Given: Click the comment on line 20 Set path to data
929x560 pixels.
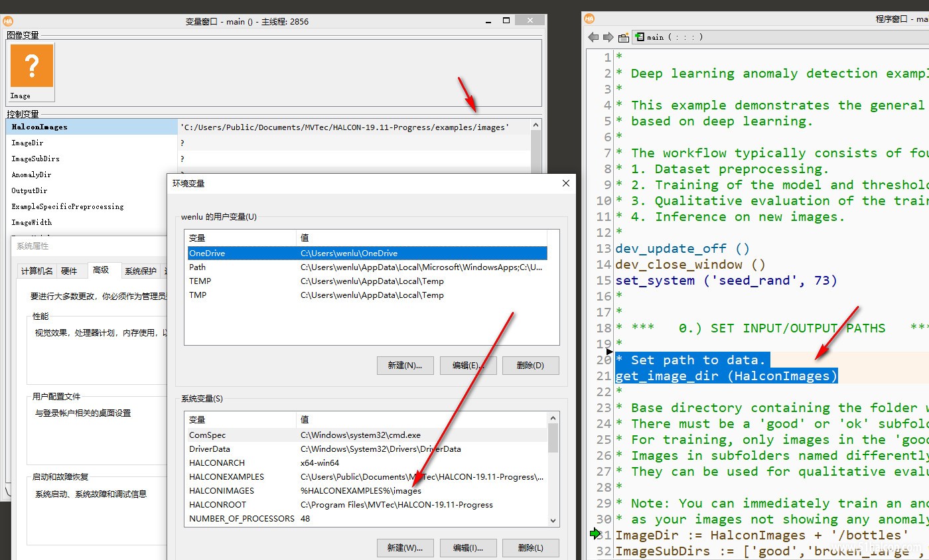Looking at the screenshot, I should click(690, 360).
